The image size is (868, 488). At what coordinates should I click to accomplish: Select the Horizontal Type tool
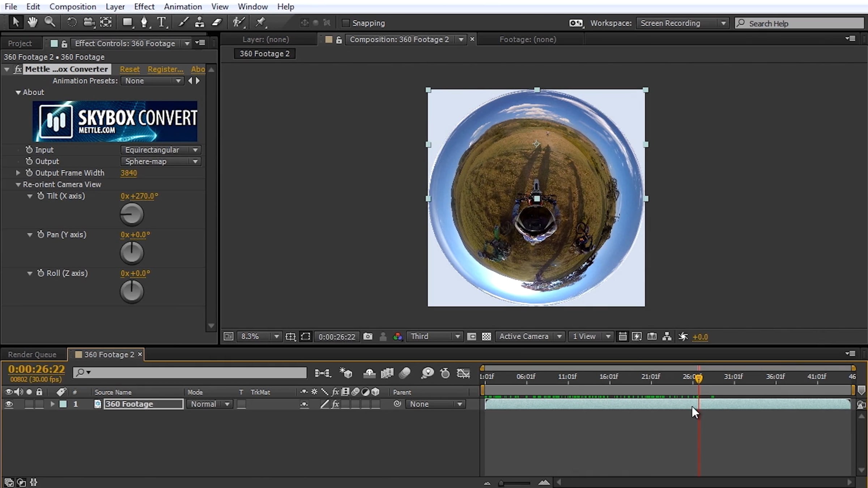162,22
